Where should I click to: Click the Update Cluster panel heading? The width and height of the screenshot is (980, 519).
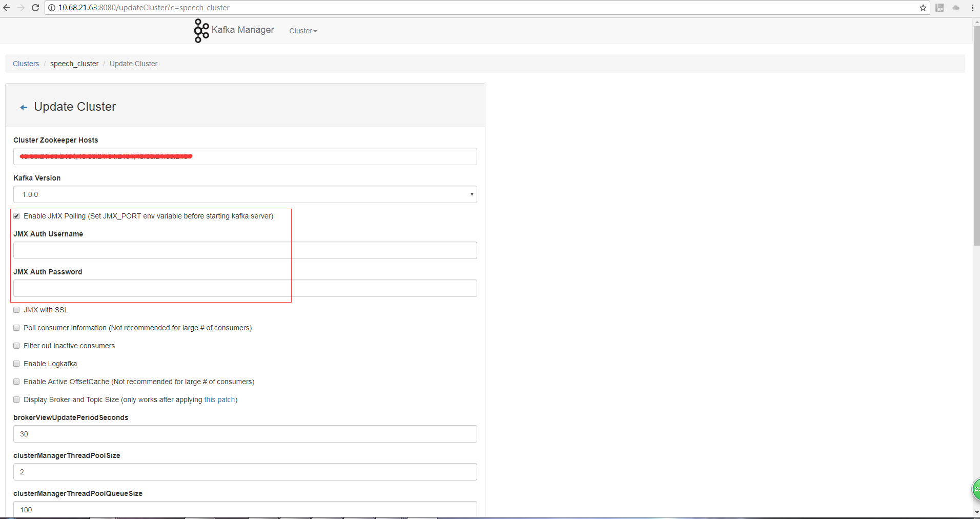pyautogui.click(x=75, y=107)
